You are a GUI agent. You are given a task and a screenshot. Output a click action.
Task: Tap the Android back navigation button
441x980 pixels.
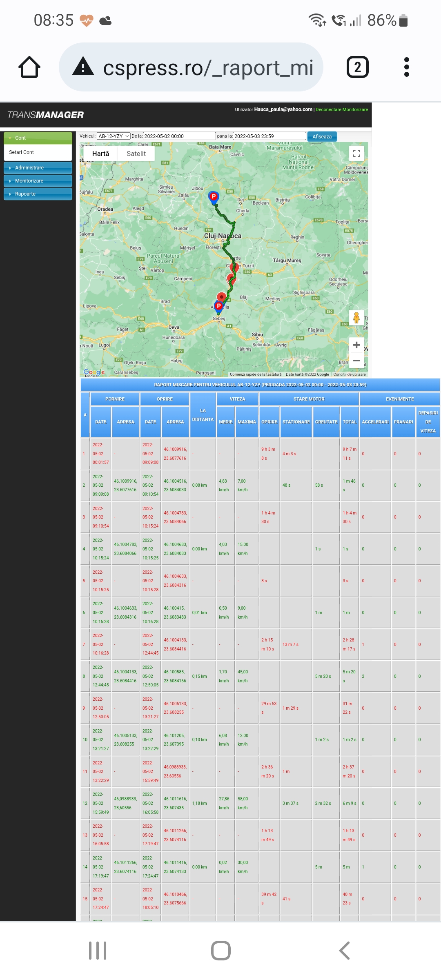click(344, 951)
